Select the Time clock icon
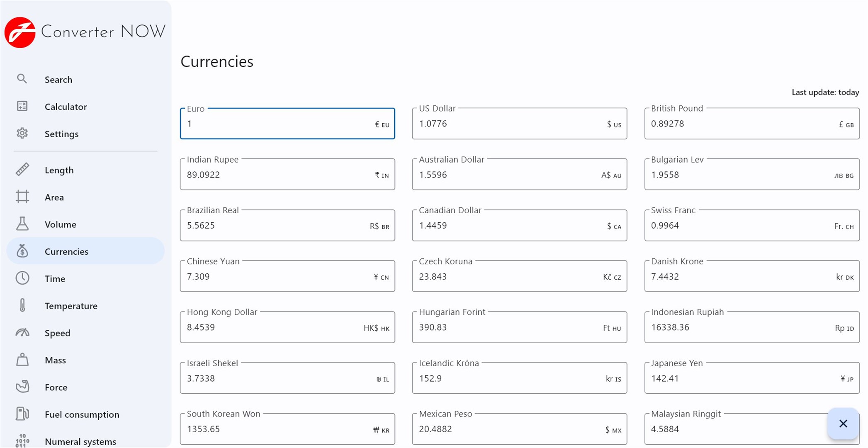Viewport: 868px width, 448px height. coord(22,278)
